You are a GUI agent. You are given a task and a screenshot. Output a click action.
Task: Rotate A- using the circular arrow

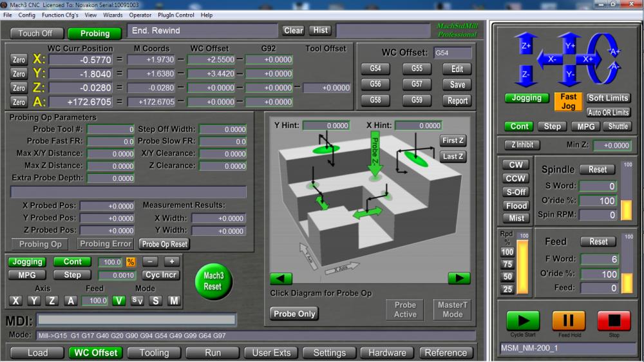point(614,67)
